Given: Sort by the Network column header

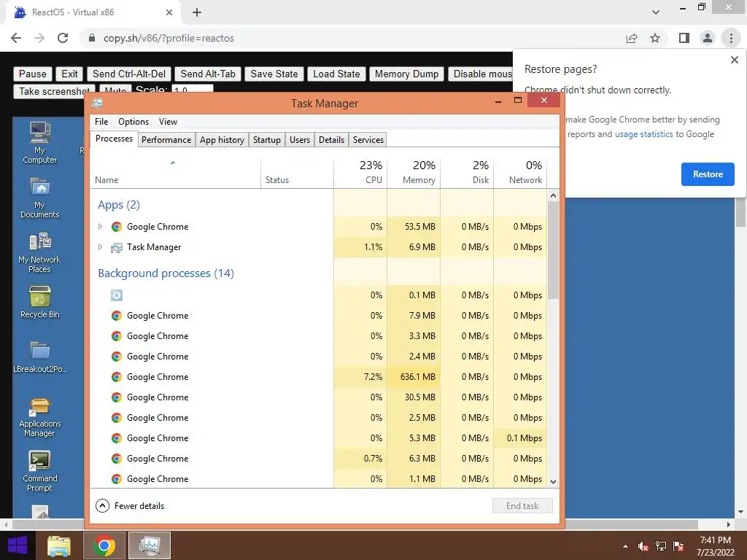Looking at the screenshot, I should pos(520,172).
